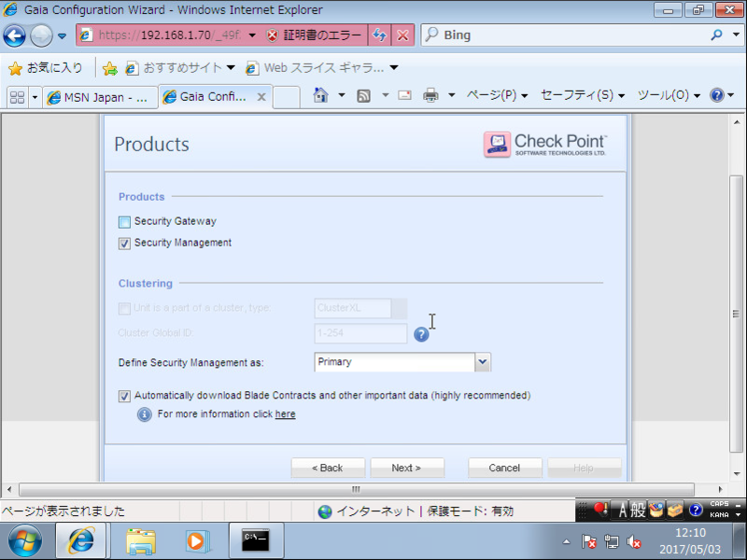Click the browser Help question icon
Screen dimensions: 747x560
coord(716,95)
